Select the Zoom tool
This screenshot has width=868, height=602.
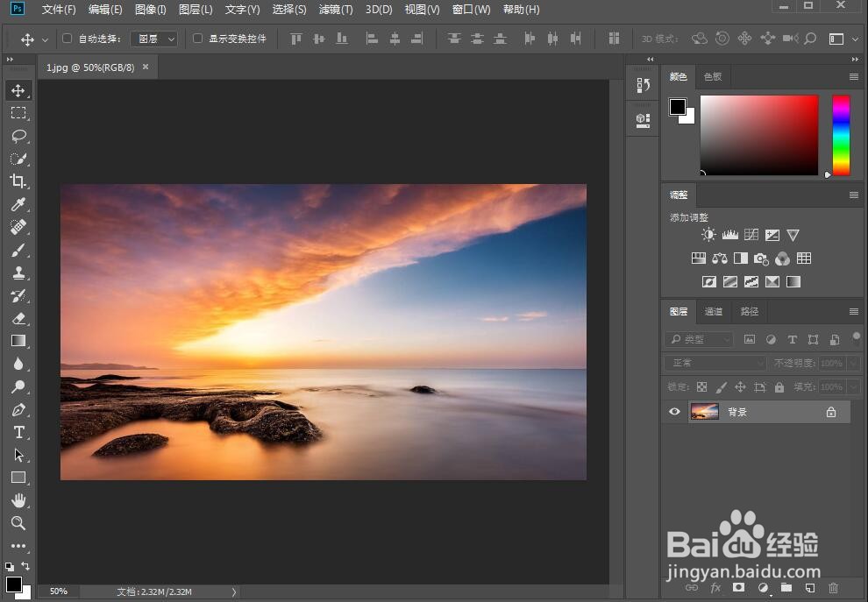tap(18, 523)
